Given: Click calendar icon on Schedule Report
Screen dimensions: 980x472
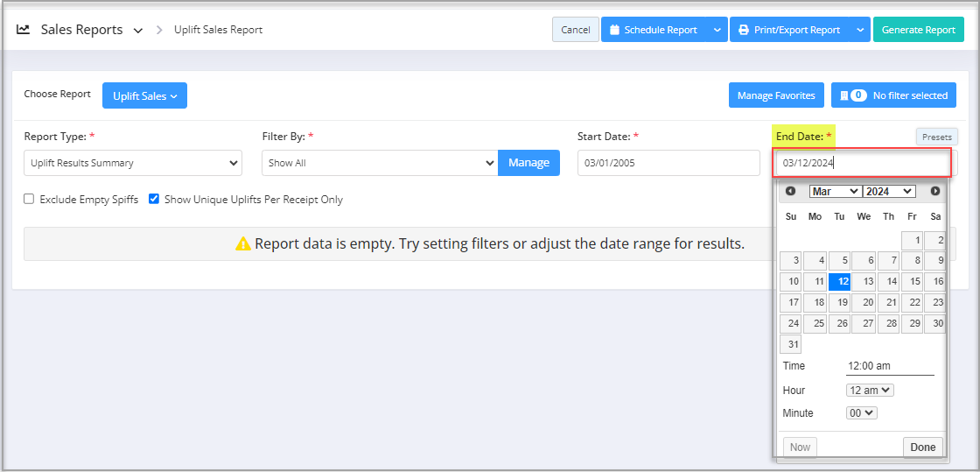Looking at the screenshot, I should pos(614,30).
